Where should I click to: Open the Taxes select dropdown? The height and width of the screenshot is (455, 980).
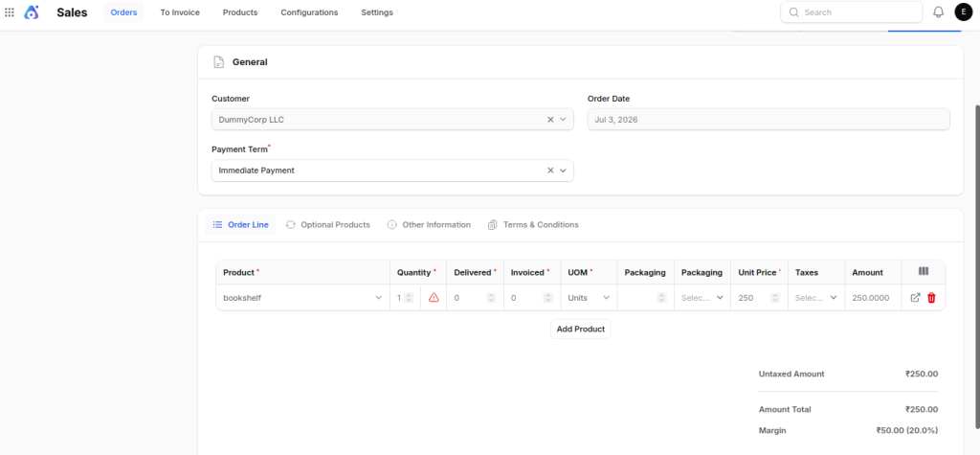[x=816, y=298]
